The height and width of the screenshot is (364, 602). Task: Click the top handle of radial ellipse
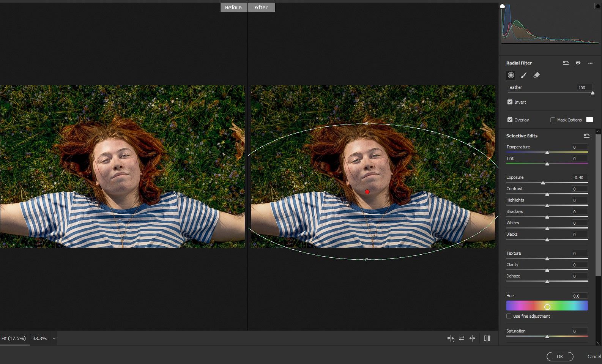pyautogui.click(x=367, y=123)
